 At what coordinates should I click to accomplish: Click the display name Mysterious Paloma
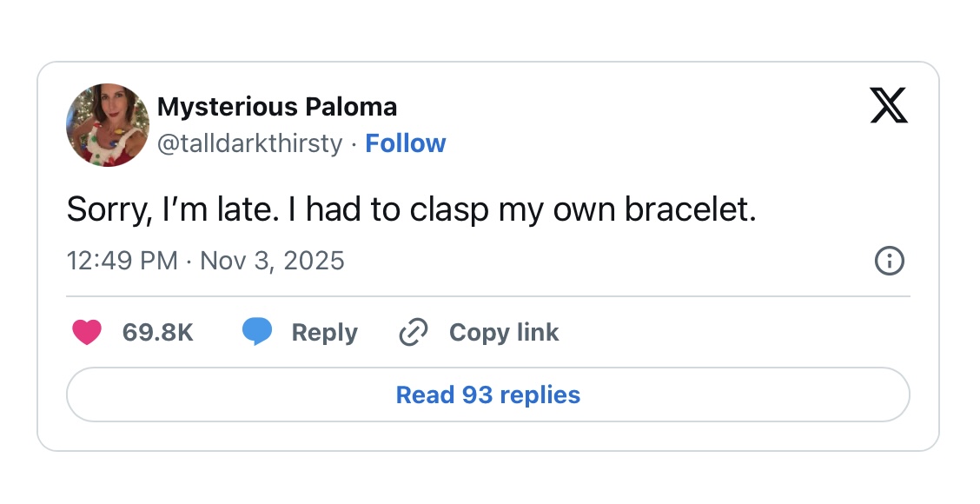[277, 107]
